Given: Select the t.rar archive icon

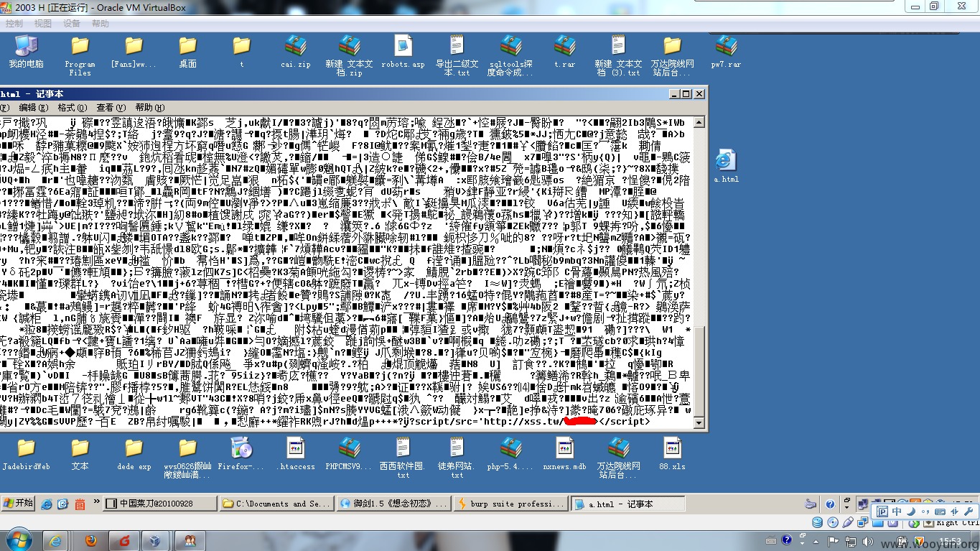Looking at the screenshot, I should (565, 52).
